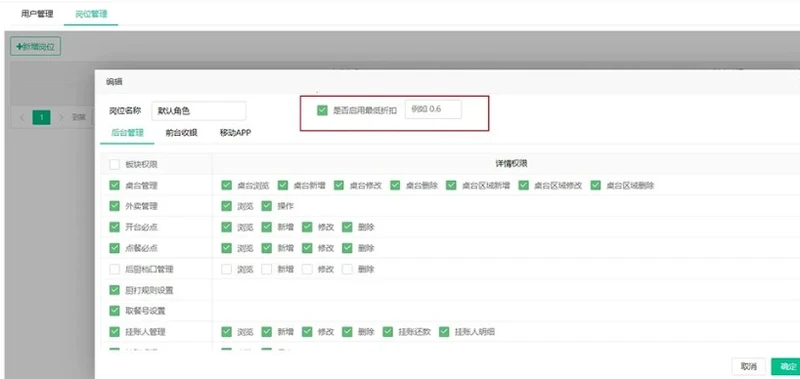Click the 取消 button
Viewport: 800px width, 379px height.
748,366
